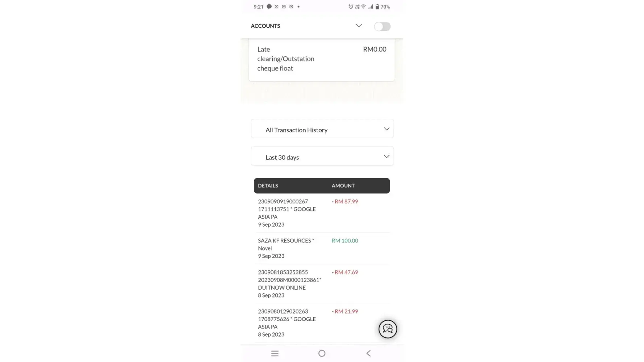Image resolution: width=644 pixels, height=362 pixels.
Task: Tap the Wi-Fi signal status icon
Action: click(363, 7)
